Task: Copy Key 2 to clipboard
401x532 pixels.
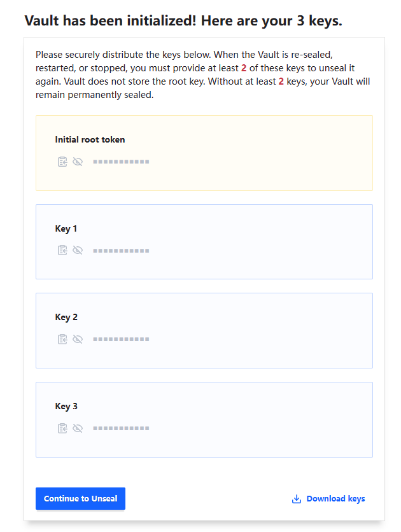Action: coord(62,339)
